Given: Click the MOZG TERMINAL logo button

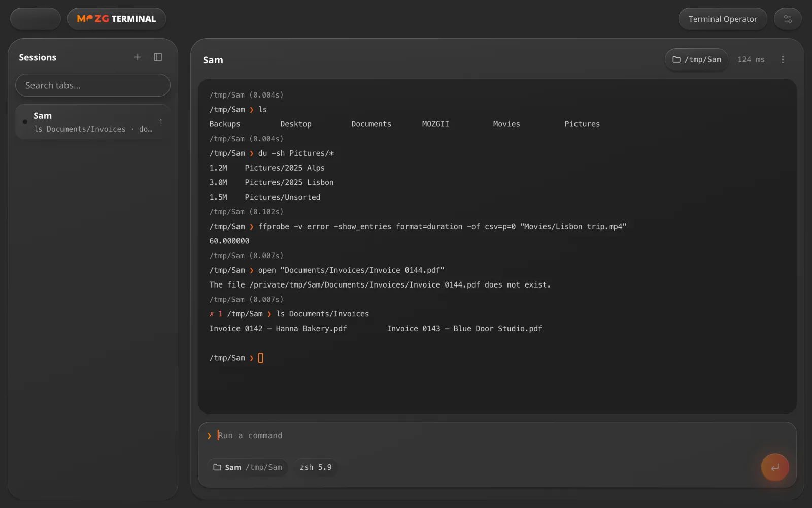Looking at the screenshot, I should [x=117, y=19].
